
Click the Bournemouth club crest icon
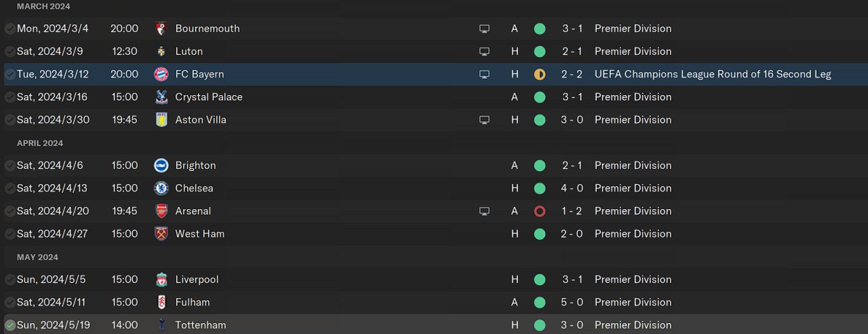point(161,29)
